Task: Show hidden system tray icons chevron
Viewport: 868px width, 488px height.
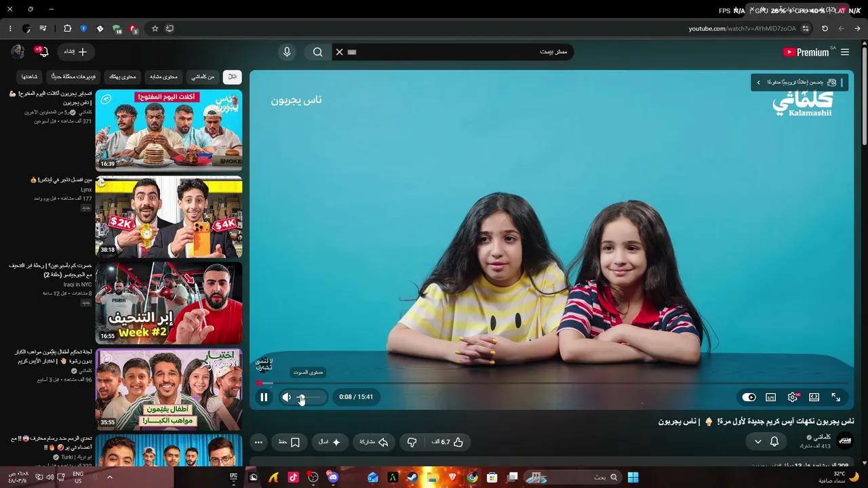Action: coord(110,477)
